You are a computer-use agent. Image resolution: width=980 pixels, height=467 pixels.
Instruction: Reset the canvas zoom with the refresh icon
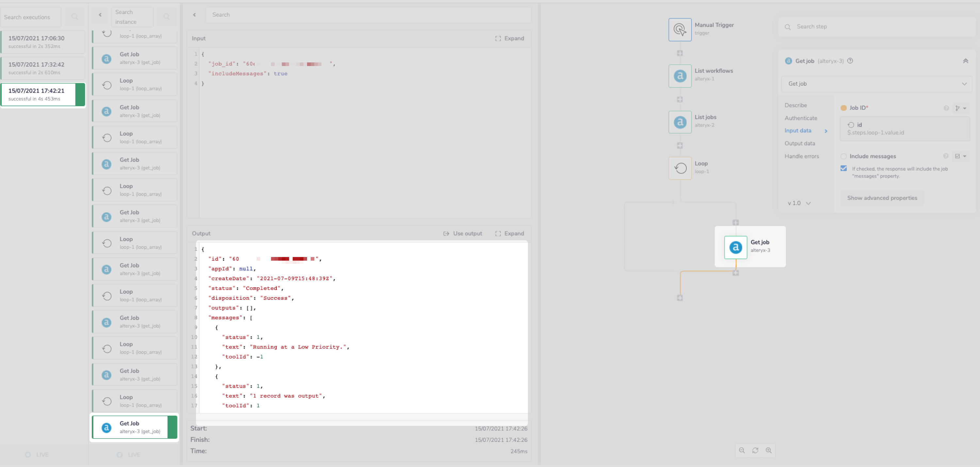coord(756,450)
